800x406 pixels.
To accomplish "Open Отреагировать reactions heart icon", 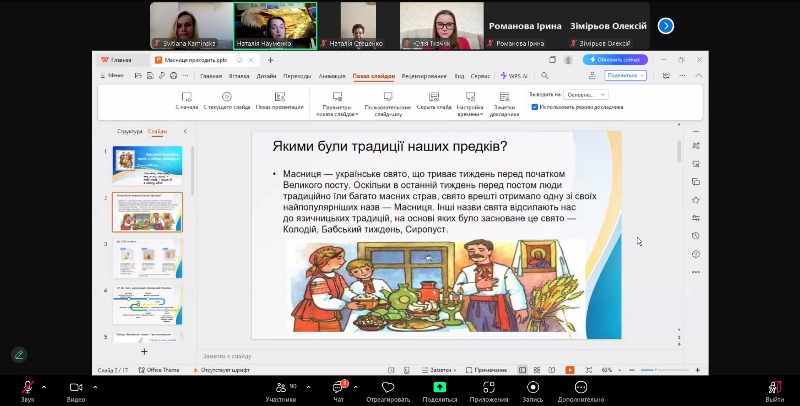I will [x=388, y=387].
